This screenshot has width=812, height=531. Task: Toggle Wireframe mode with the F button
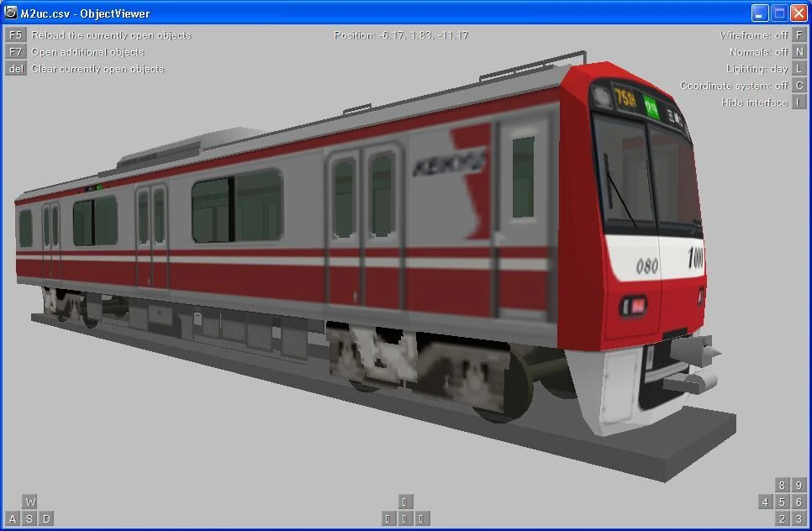click(799, 34)
